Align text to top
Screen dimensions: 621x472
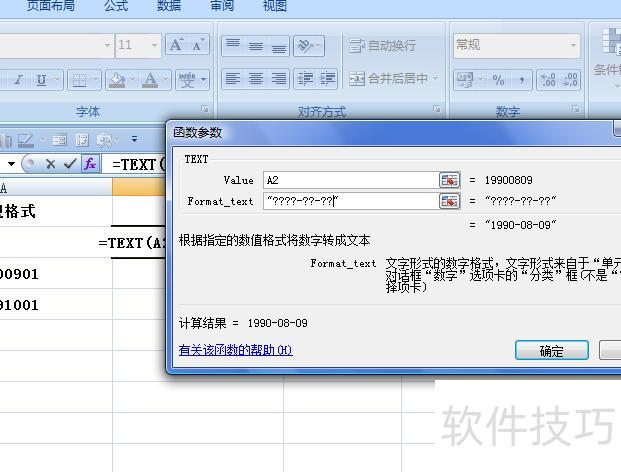(x=233, y=45)
